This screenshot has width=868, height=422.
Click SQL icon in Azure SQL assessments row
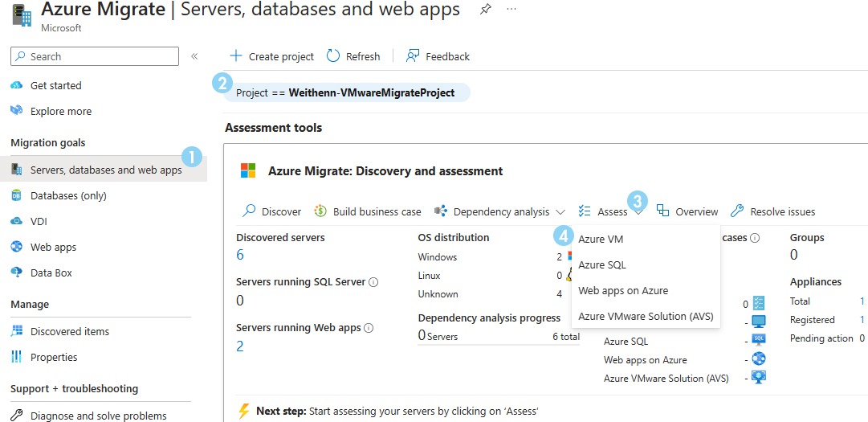coord(758,339)
